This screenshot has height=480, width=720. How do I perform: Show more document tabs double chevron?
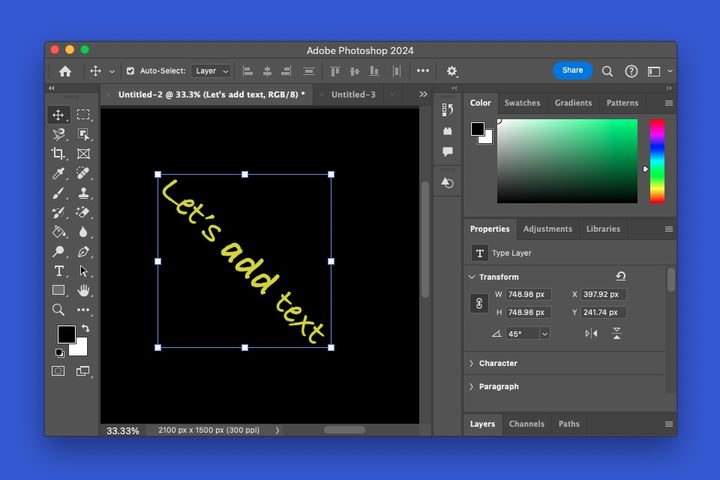(x=423, y=94)
